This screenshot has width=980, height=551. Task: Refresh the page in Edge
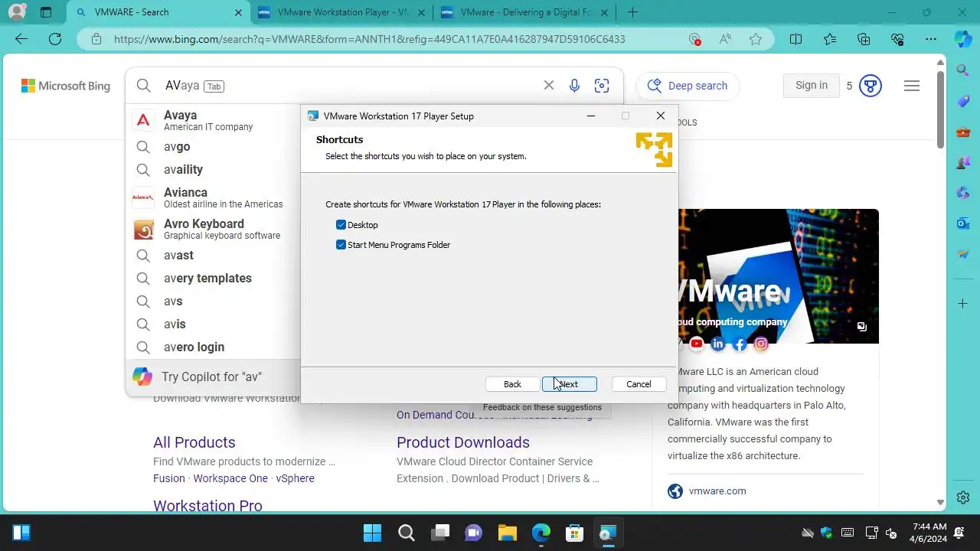click(54, 39)
